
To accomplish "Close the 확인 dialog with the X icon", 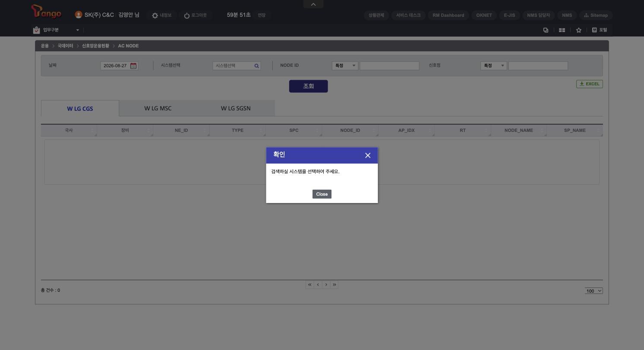I will (368, 156).
